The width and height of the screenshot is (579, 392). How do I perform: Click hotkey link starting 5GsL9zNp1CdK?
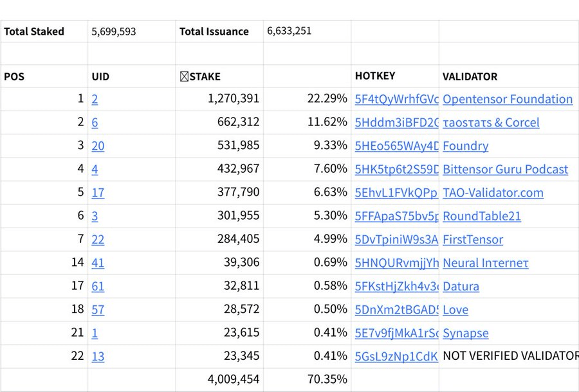tap(396, 356)
